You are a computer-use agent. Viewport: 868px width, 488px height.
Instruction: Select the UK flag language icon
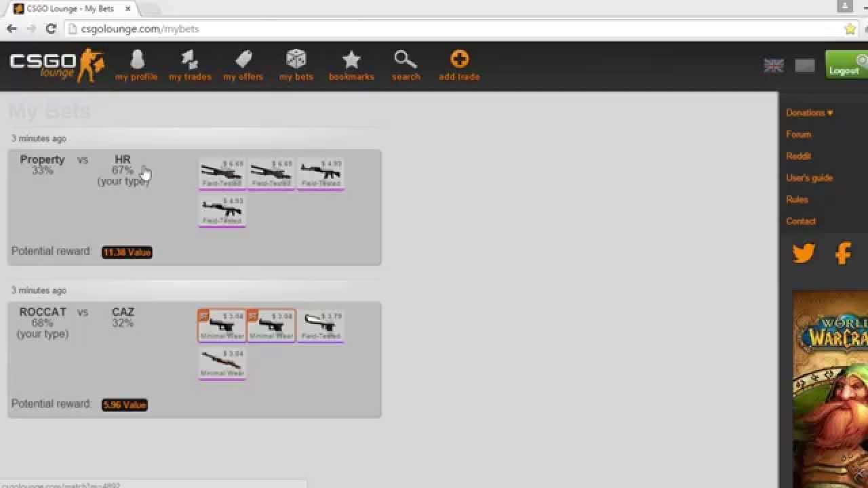[x=774, y=66]
